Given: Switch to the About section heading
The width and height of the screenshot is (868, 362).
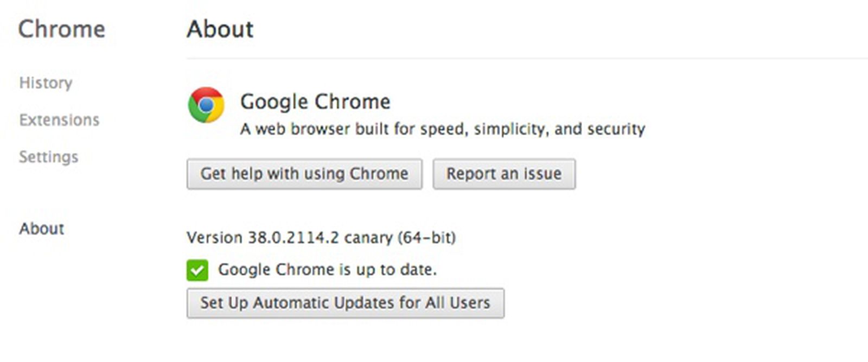Looking at the screenshot, I should point(219,29).
